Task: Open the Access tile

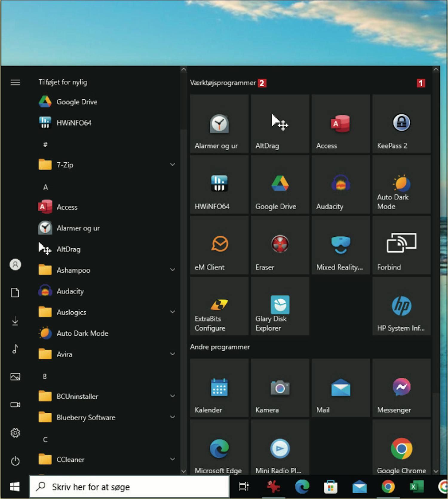Action: [x=341, y=124]
